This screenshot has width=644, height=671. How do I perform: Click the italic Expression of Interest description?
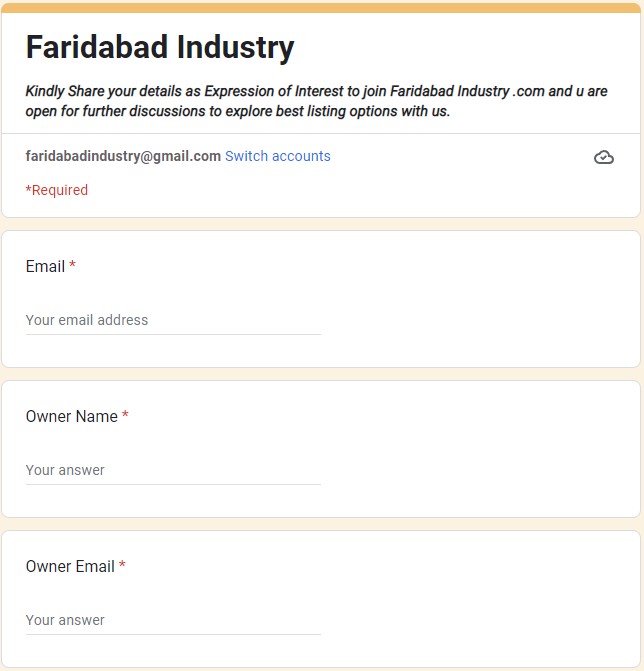pos(316,101)
